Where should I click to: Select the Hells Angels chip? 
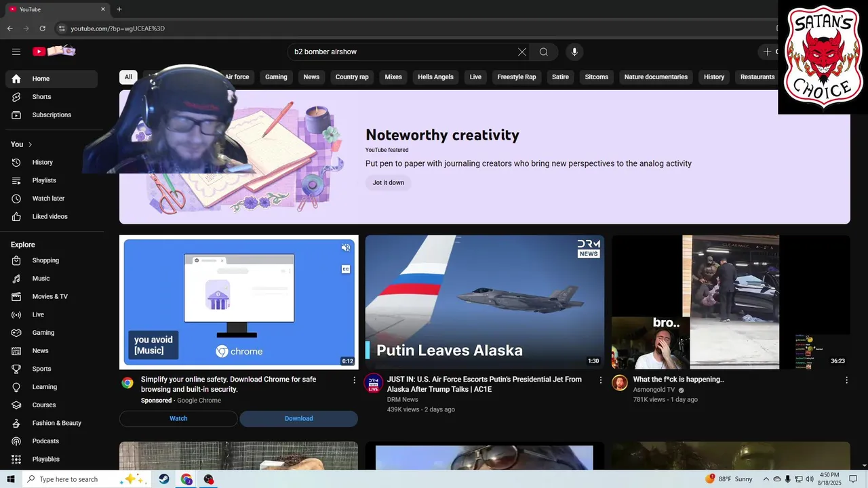coord(435,77)
